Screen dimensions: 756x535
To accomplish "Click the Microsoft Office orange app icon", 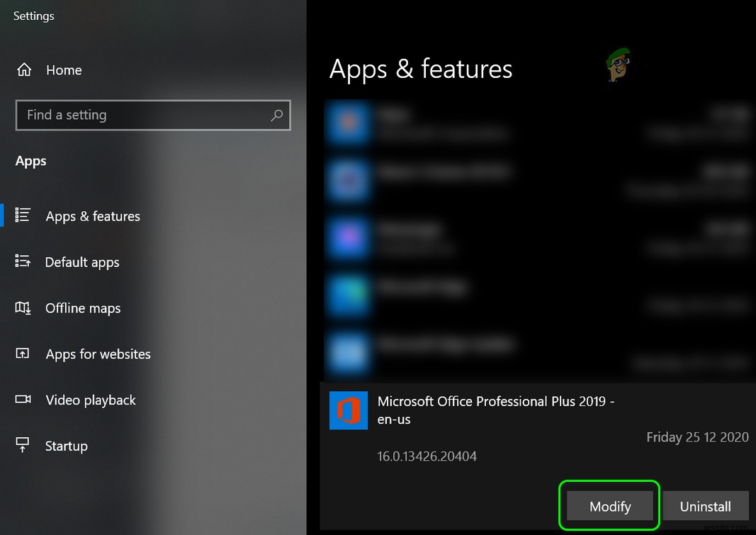I will 348,411.
